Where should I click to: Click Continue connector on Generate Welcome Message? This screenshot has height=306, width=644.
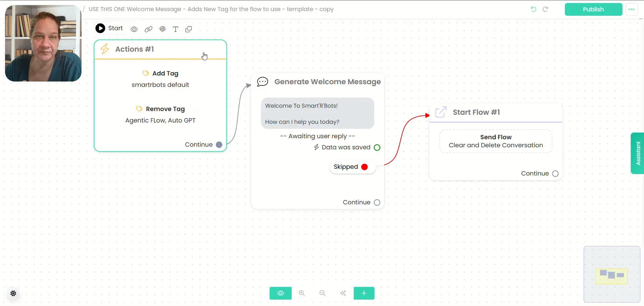click(x=377, y=202)
